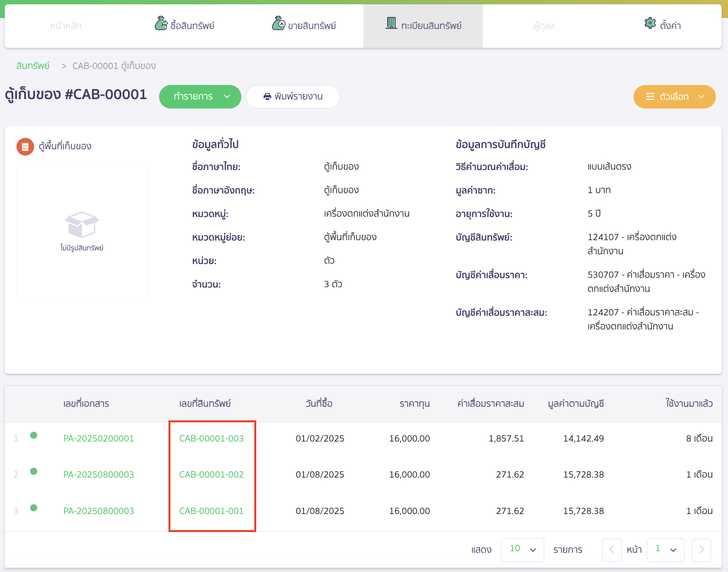Click the orange cabinet category icon
This screenshot has width=728, height=572.
point(25,147)
